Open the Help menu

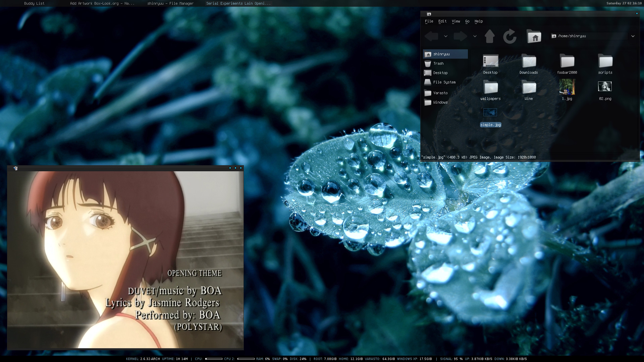479,21
